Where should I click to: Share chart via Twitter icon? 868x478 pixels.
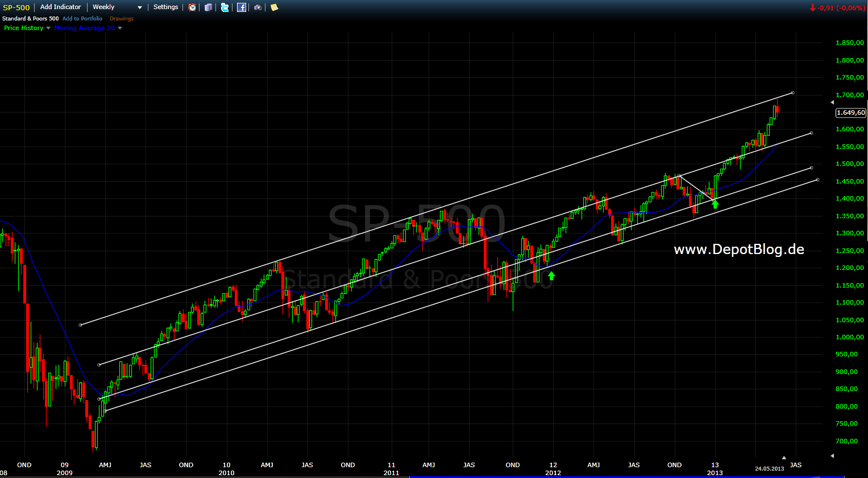tap(225, 7)
